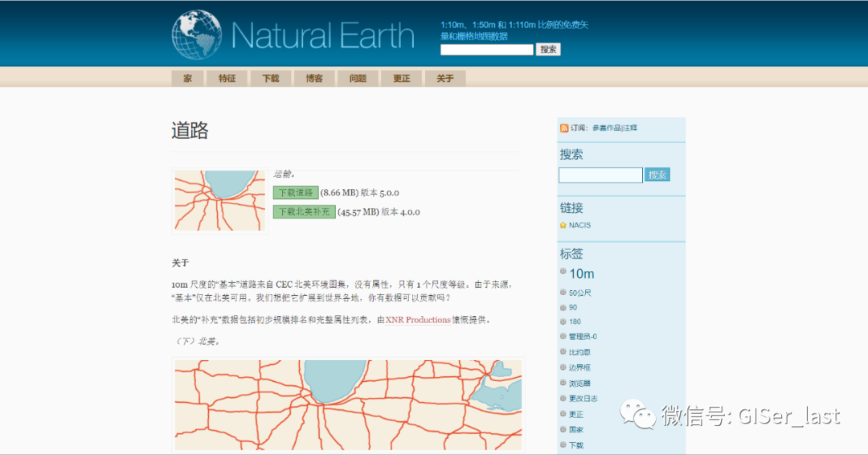Select the 180 tag
This screenshot has height=455, width=868.
[x=575, y=322]
